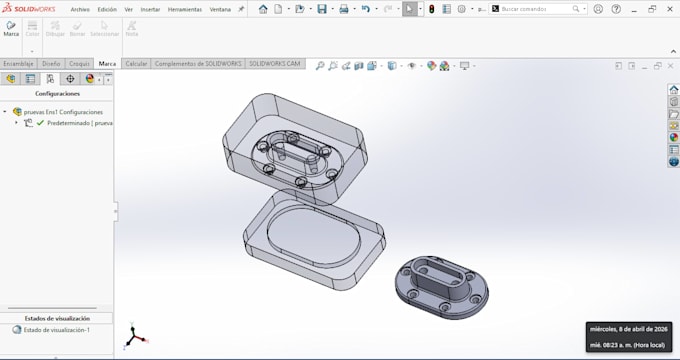Open the Archivo menu

point(80,9)
